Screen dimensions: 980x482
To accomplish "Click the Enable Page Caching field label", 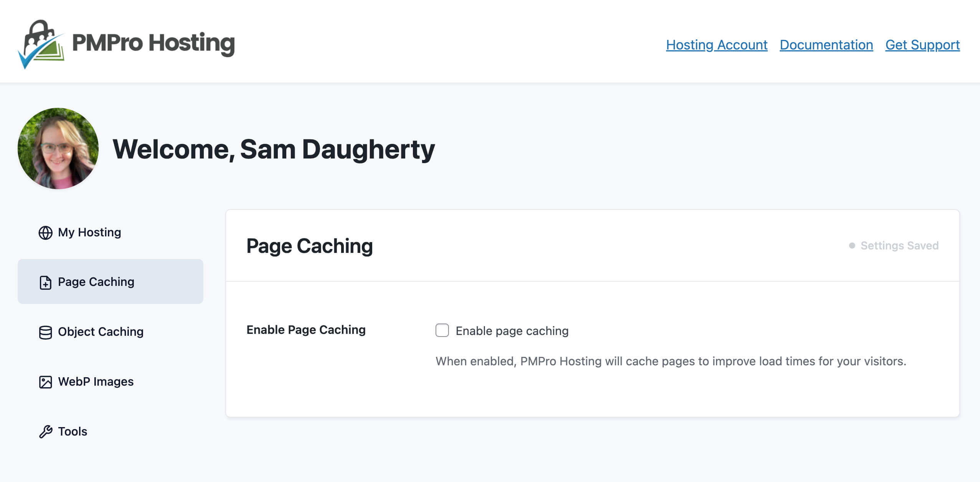I will (x=306, y=330).
